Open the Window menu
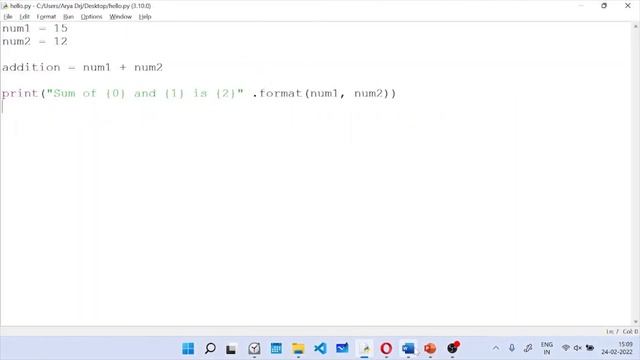Screen dimensions: 640x360 point(120,17)
